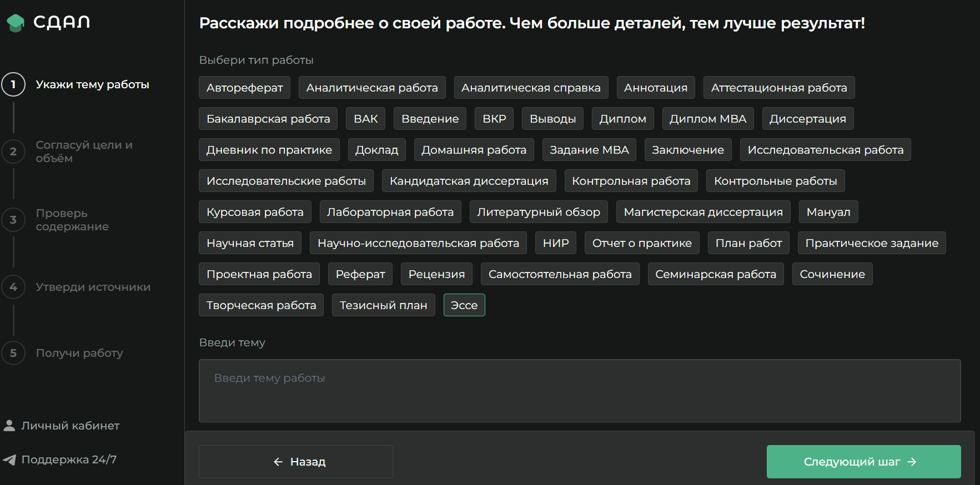Select the Диплом work type
The image size is (980, 485).
click(x=622, y=119)
